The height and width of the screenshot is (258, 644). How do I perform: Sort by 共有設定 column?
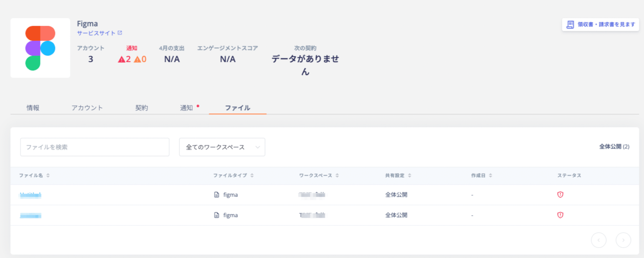coord(398,176)
